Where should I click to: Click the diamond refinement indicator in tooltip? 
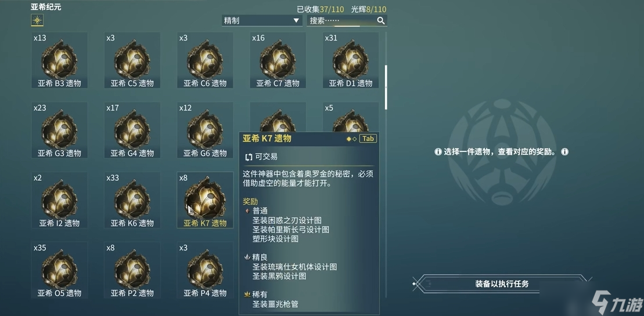(351, 139)
